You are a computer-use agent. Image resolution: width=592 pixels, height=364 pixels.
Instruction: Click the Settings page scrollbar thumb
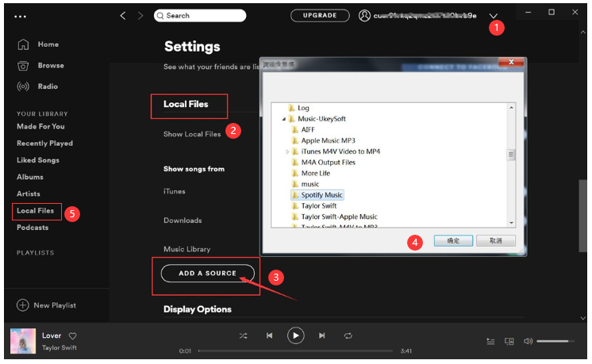click(582, 216)
